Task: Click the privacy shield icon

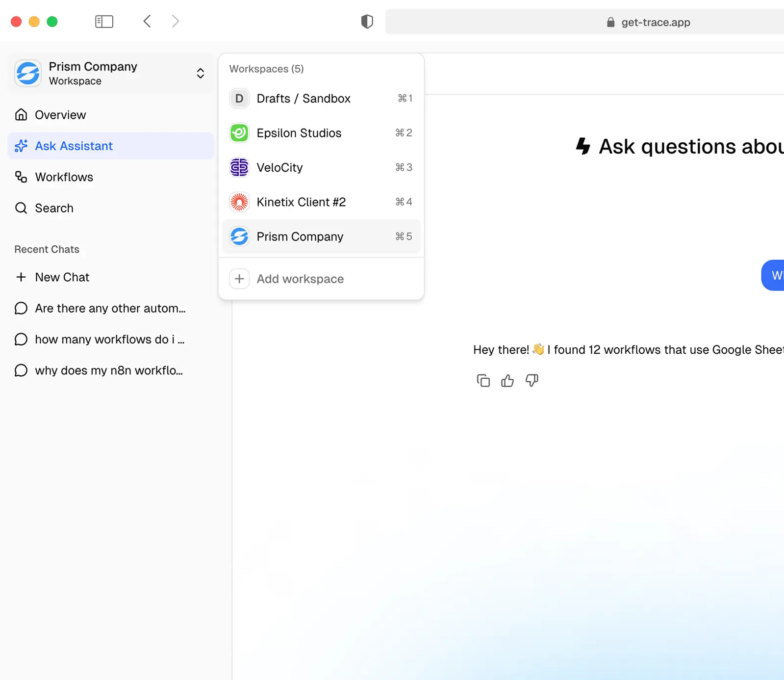Action: (x=367, y=22)
